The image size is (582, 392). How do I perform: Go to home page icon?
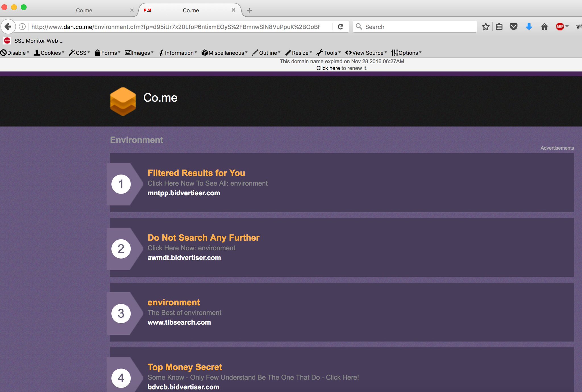click(x=544, y=27)
